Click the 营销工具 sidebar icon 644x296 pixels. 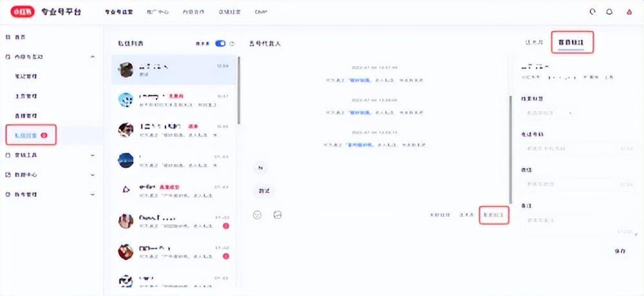pos(8,155)
